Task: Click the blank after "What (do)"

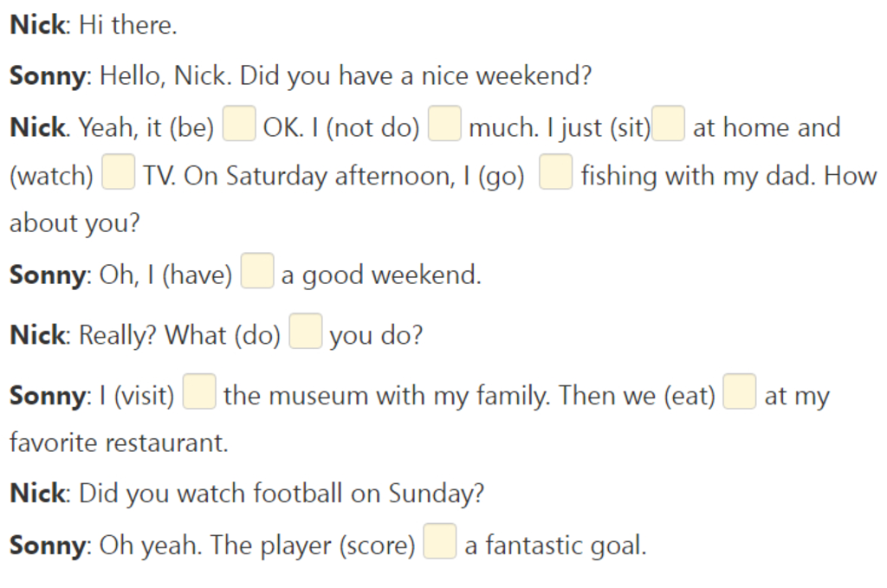Action: pos(306,332)
